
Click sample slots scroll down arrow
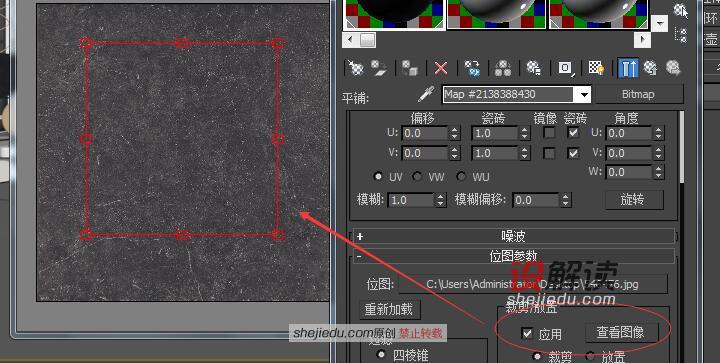pyautogui.click(x=660, y=23)
